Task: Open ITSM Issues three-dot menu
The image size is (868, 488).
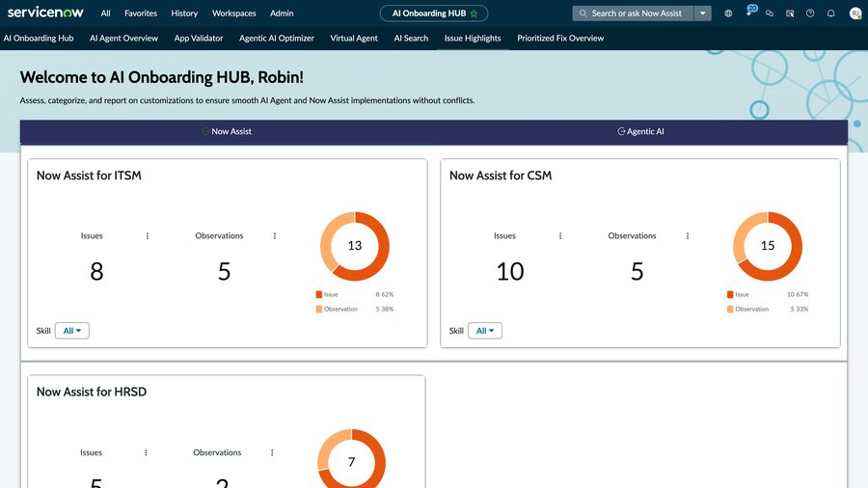Action: click(148, 235)
